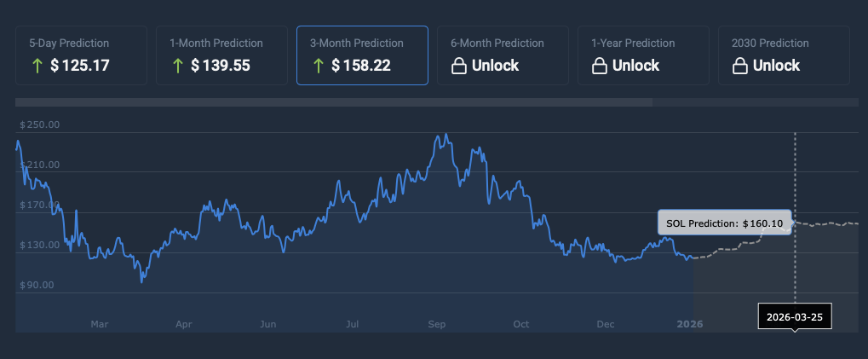Click the $130.00 y-axis label
This screenshot has height=359, width=868.
tap(40, 246)
